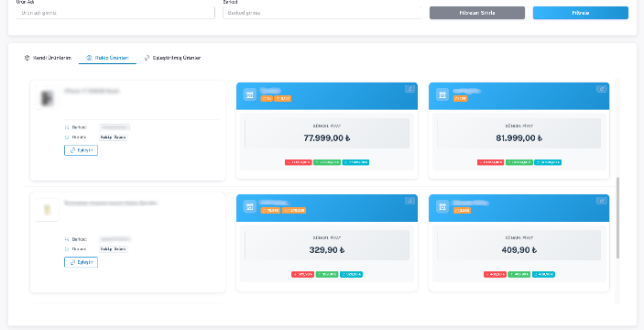
Task: Click the green price badge under 77.999,00 ₺
Action: point(327,162)
